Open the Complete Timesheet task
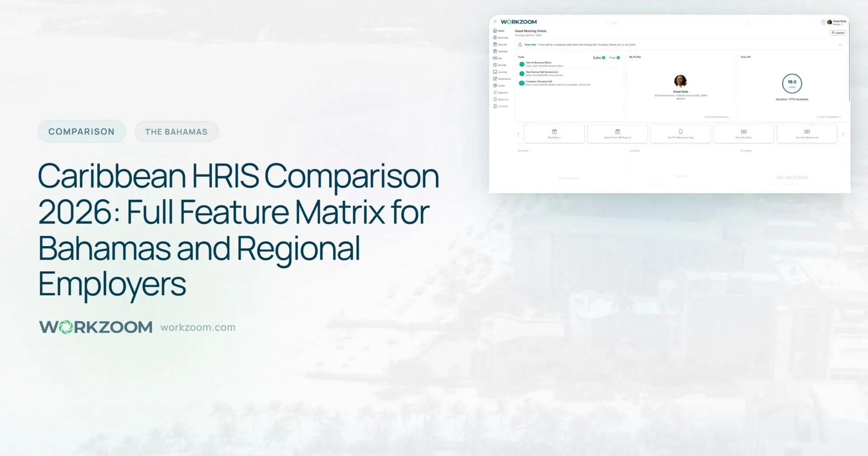 click(555, 83)
